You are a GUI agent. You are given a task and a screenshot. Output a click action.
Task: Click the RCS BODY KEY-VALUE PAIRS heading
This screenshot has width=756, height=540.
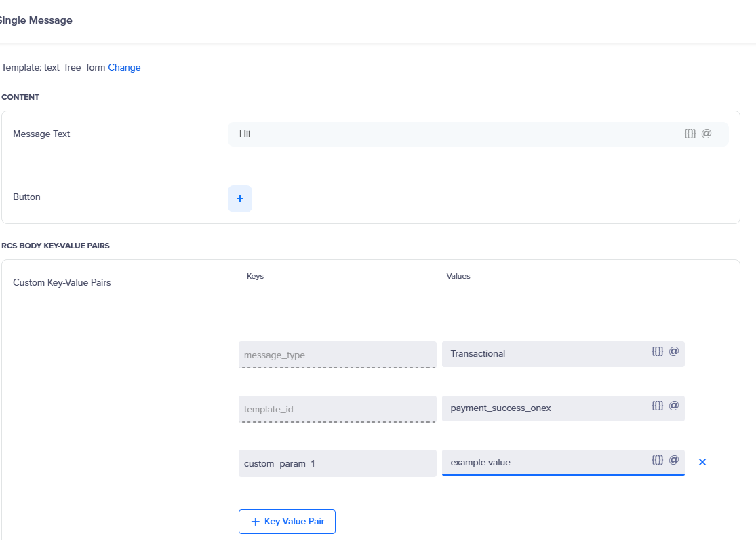(56, 246)
